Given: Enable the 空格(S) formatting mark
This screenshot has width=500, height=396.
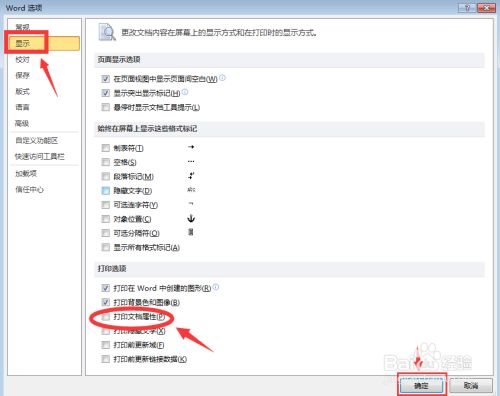Looking at the screenshot, I should tap(106, 162).
